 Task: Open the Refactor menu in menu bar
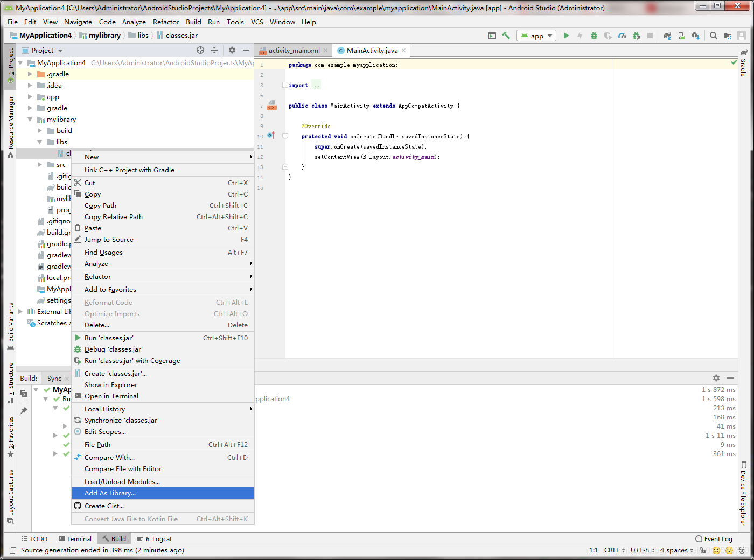pyautogui.click(x=166, y=22)
